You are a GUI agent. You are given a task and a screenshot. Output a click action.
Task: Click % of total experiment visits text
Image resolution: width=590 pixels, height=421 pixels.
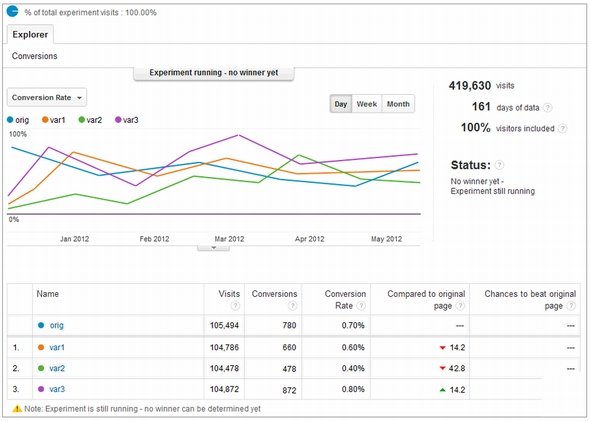coord(90,12)
